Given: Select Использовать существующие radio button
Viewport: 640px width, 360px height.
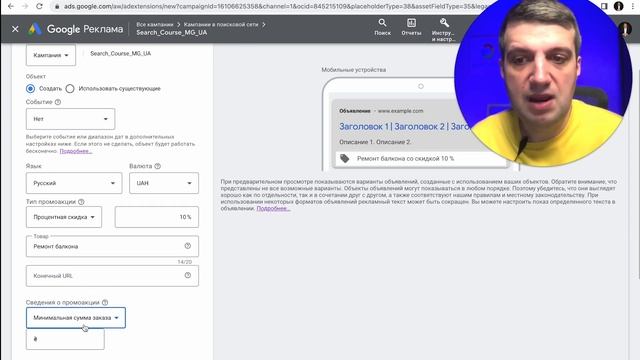Looking at the screenshot, I should [70, 89].
